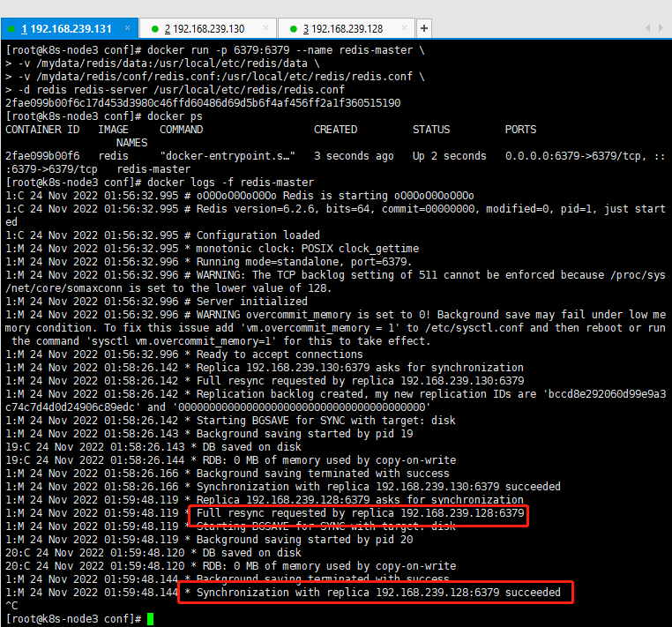Click the "Up 2 seconds" status value
Screen dimensions: 672x627
point(450,156)
